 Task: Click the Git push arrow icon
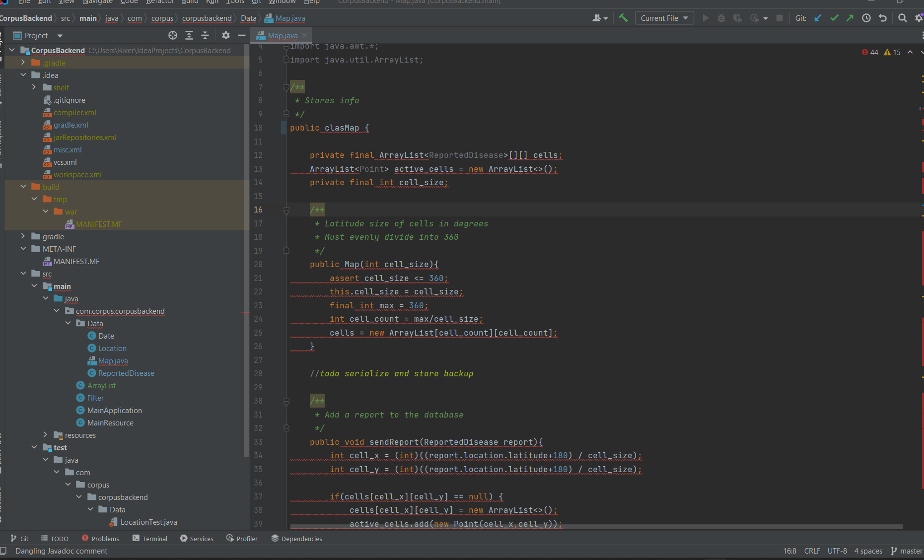(x=850, y=18)
